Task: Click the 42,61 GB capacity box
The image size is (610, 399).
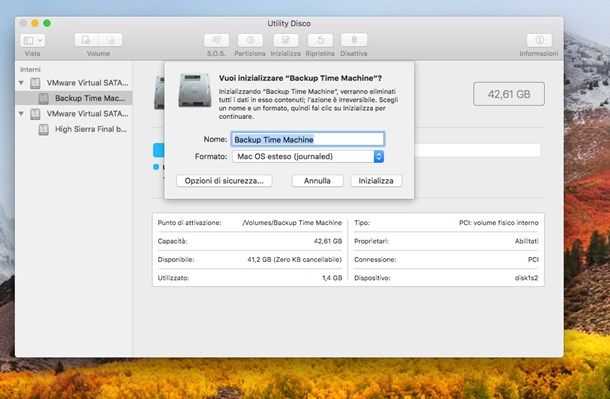Action: pyautogui.click(x=509, y=94)
